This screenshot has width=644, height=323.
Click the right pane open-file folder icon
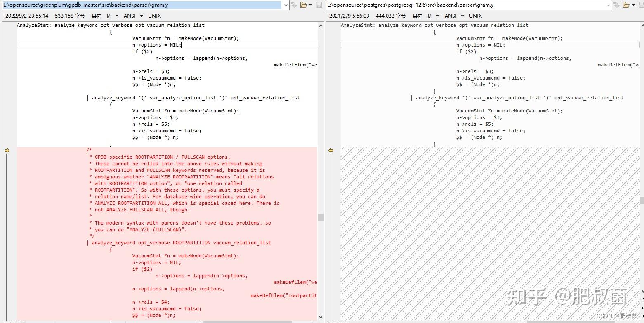pos(626,5)
